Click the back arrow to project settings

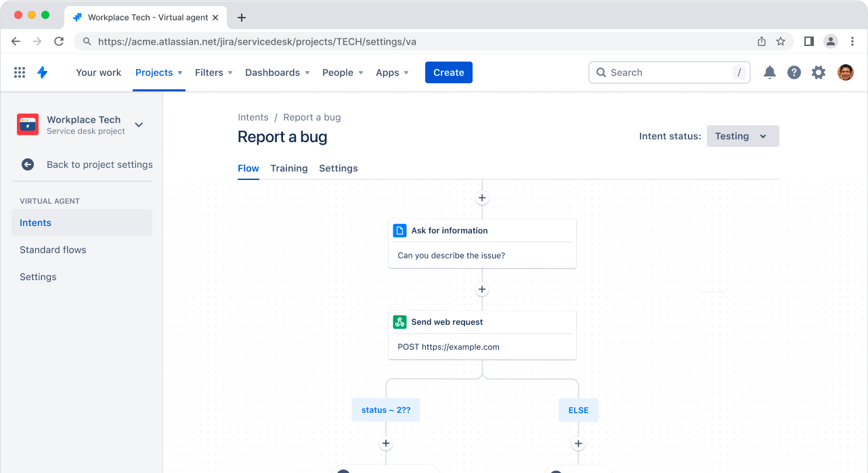click(x=27, y=164)
